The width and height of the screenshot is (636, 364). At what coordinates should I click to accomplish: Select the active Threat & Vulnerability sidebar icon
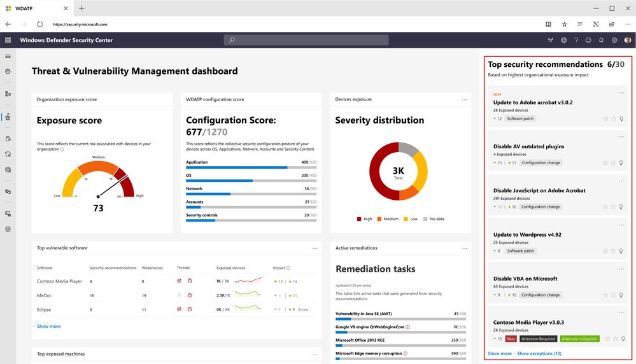click(x=8, y=116)
